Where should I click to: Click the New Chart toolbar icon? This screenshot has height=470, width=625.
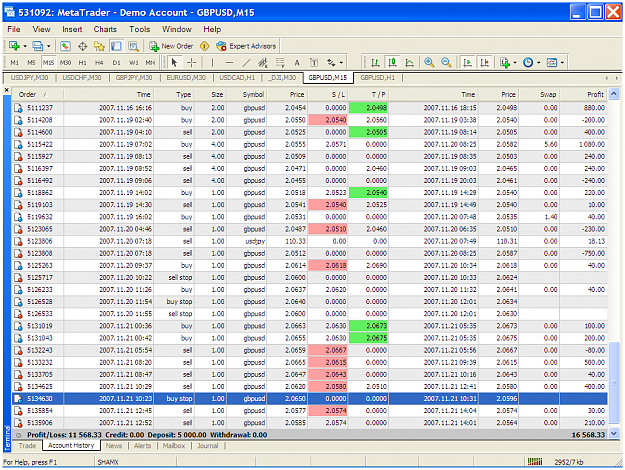point(14,46)
